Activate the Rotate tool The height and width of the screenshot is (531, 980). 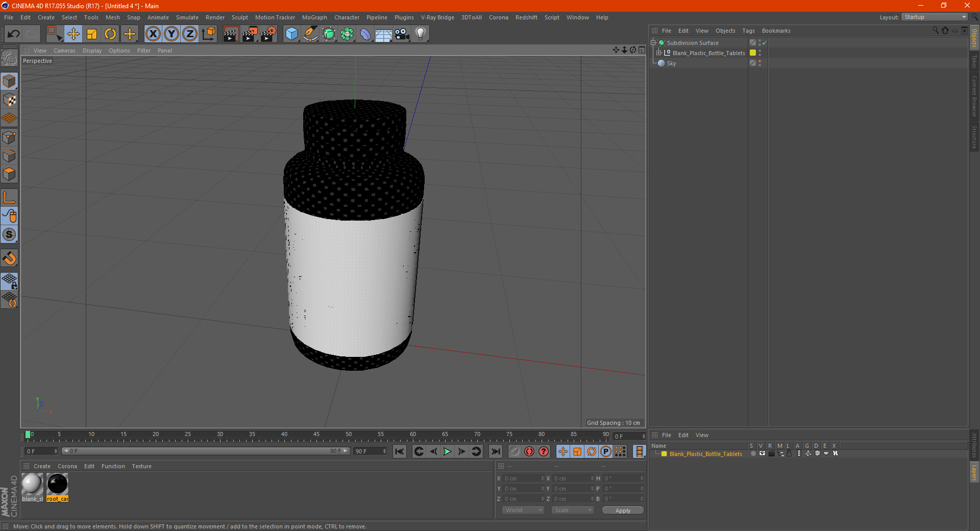click(110, 34)
